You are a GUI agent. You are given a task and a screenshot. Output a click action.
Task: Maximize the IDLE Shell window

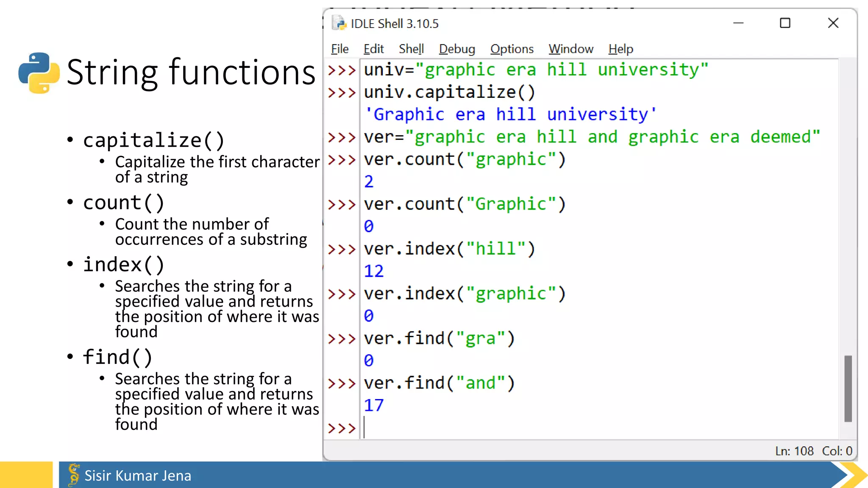point(785,23)
